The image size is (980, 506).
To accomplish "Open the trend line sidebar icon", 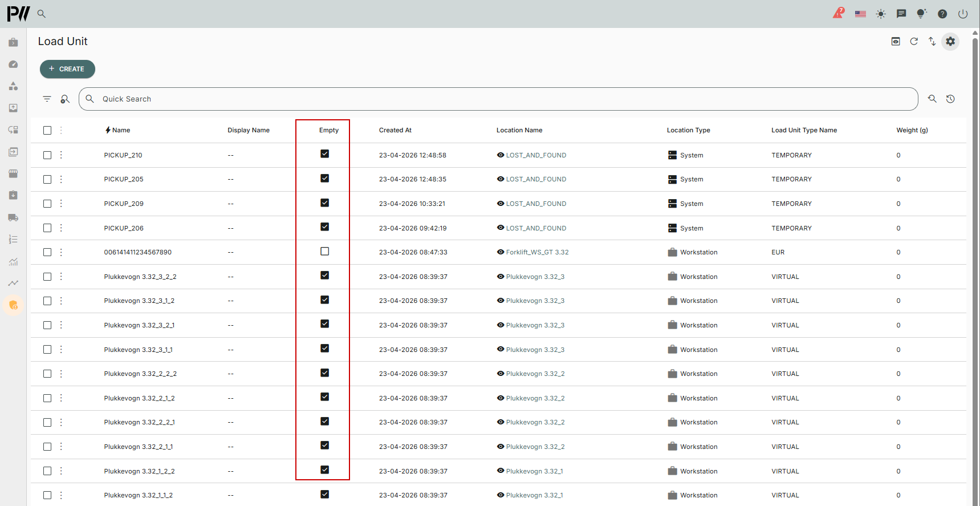I will 13,283.
